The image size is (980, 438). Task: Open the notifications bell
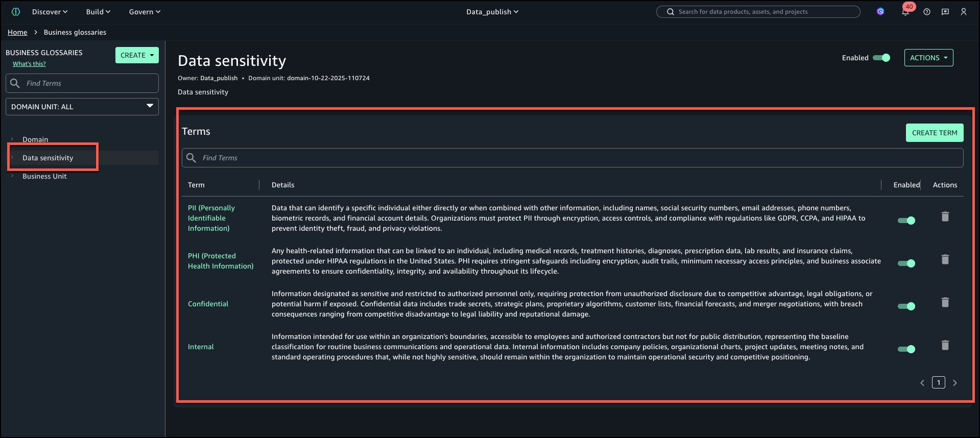pyautogui.click(x=905, y=12)
